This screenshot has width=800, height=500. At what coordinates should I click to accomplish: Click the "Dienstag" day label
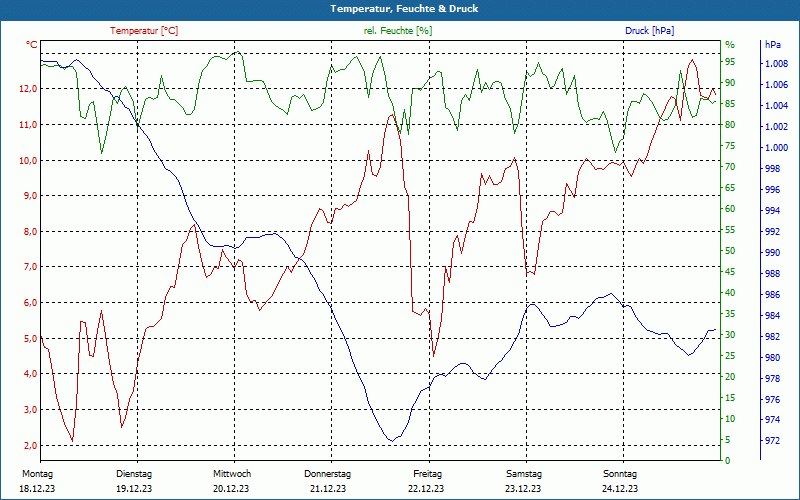[134, 474]
